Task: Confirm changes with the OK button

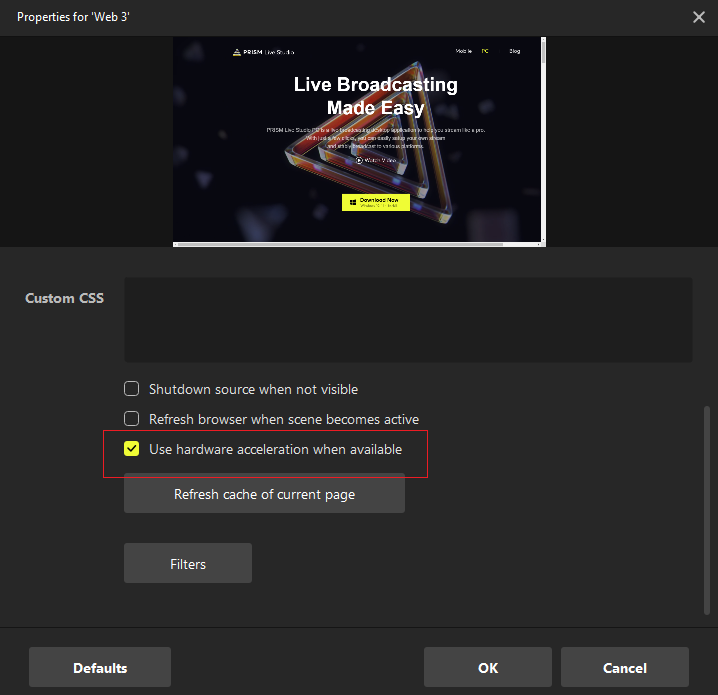Action: tap(488, 667)
